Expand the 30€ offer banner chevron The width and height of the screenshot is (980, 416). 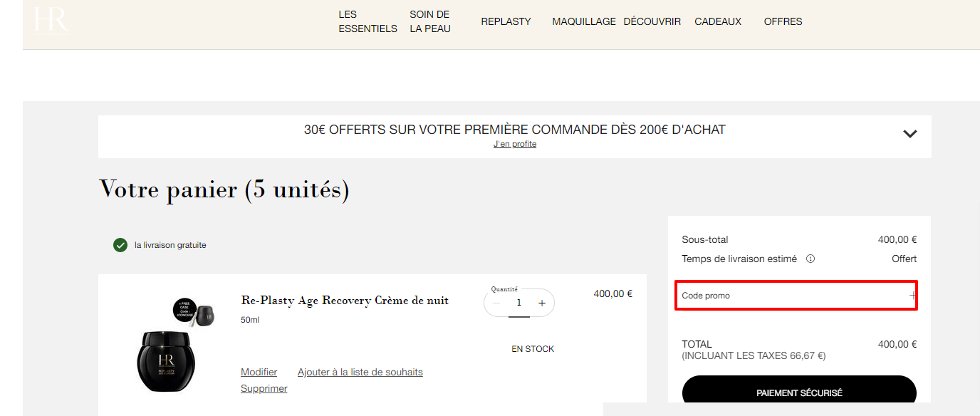point(910,133)
